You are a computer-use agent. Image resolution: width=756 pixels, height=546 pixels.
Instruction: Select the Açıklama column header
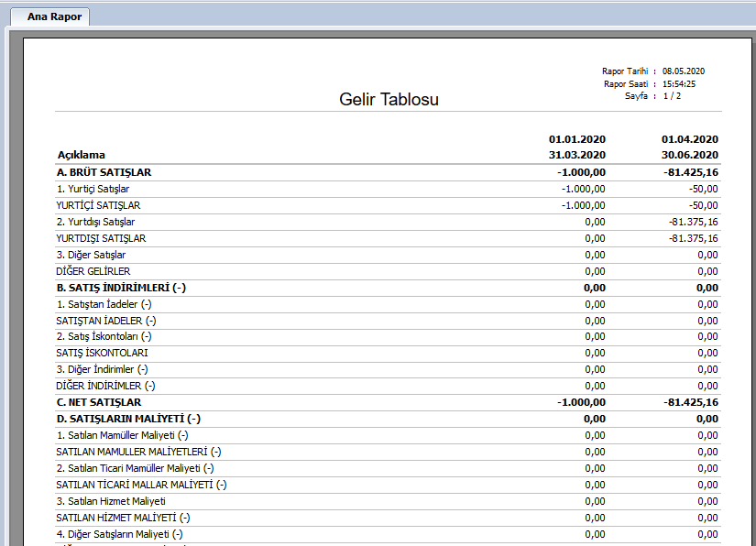(x=82, y=155)
